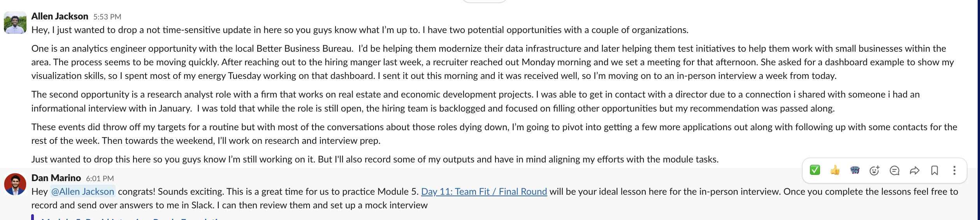
Task: Save the message with the bookmark icon
Action: click(934, 170)
